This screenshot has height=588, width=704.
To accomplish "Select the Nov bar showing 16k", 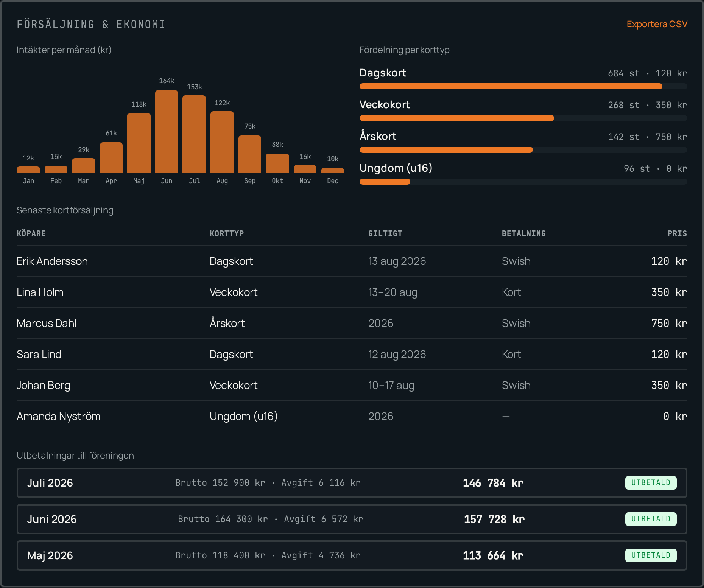I will 305,169.
